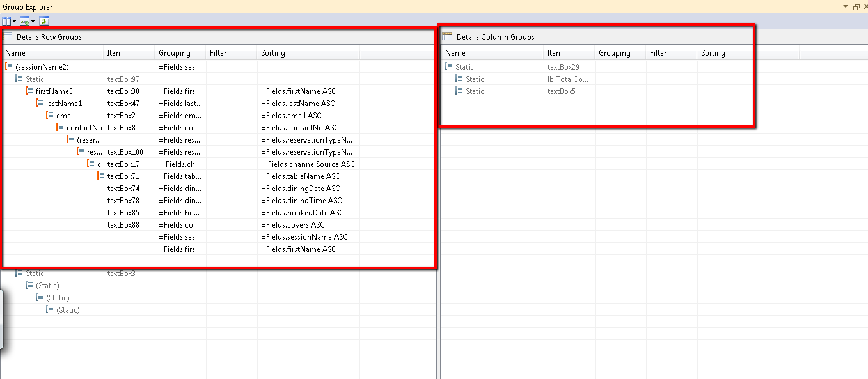Click the group icon beside firstName3

pos(29,91)
